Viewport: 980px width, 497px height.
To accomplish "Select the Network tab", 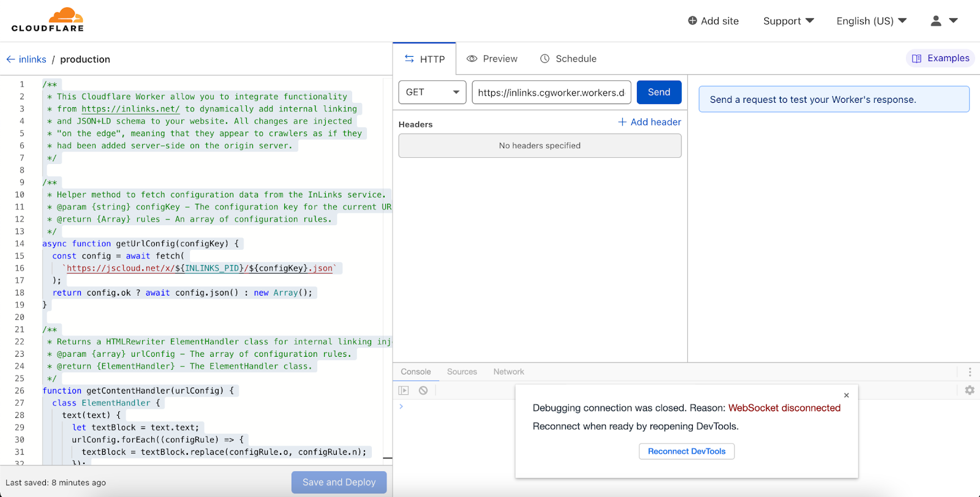I will point(509,372).
